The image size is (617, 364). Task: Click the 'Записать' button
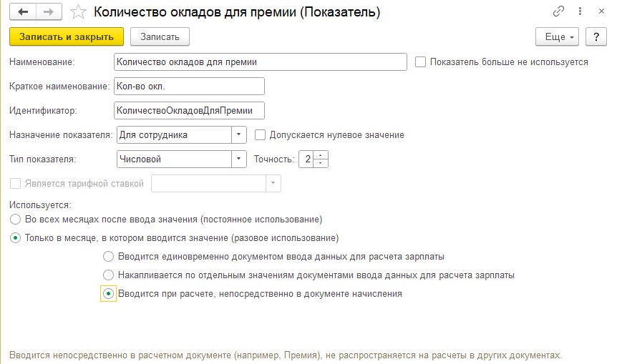(160, 37)
